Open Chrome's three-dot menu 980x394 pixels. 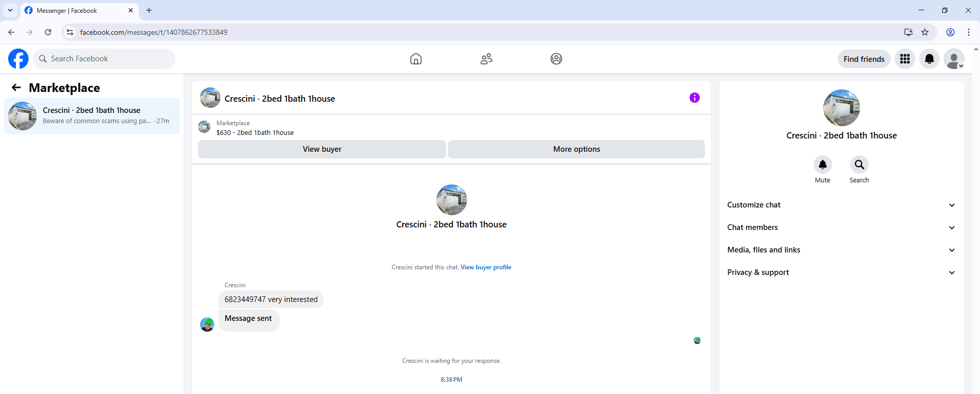tap(969, 32)
